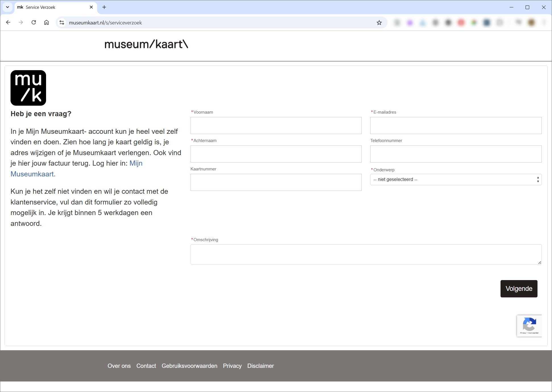Focus the Voornaam input field
The width and height of the screenshot is (552, 392).
point(276,125)
